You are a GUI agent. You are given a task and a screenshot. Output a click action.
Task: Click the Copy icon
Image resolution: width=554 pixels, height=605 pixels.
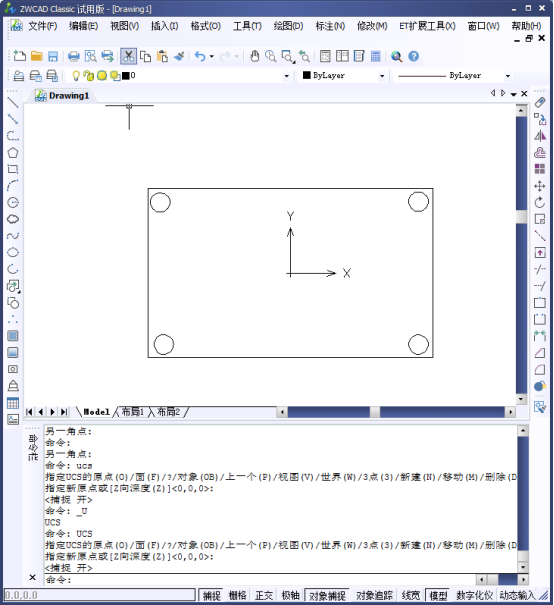point(145,56)
